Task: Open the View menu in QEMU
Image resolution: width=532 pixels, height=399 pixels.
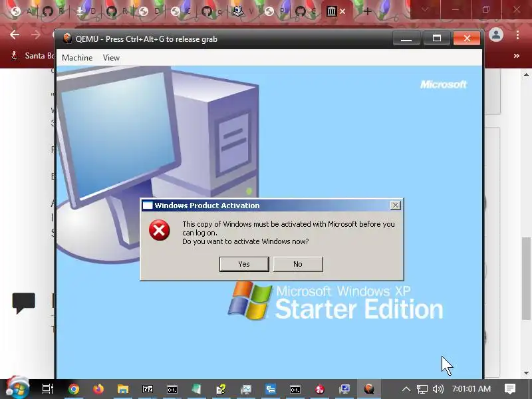Action: tap(111, 58)
